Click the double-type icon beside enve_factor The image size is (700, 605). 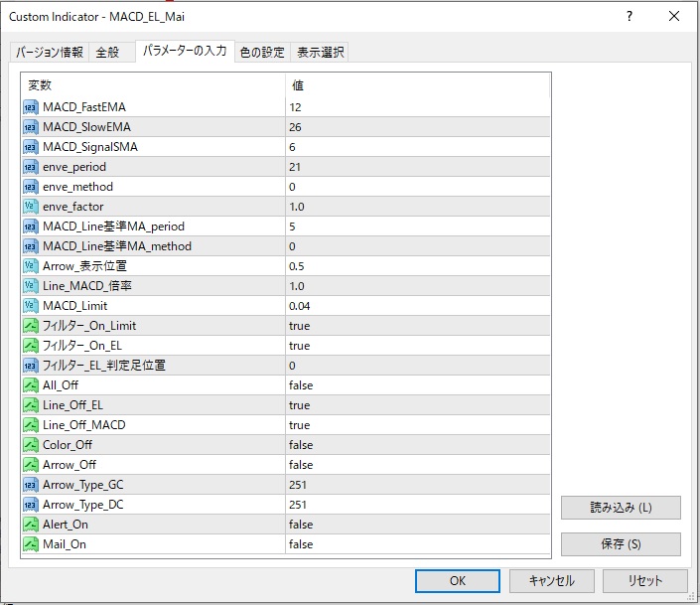click(x=31, y=207)
